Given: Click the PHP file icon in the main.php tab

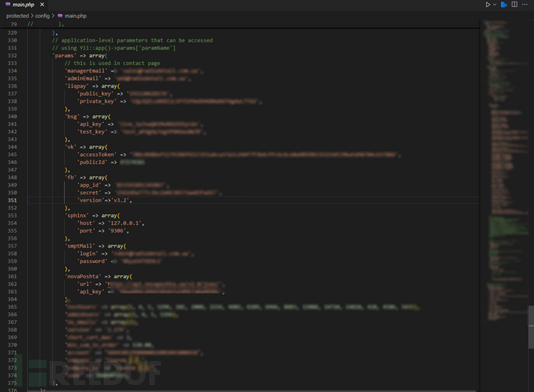Looking at the screenshot, I should click(7, 5).
